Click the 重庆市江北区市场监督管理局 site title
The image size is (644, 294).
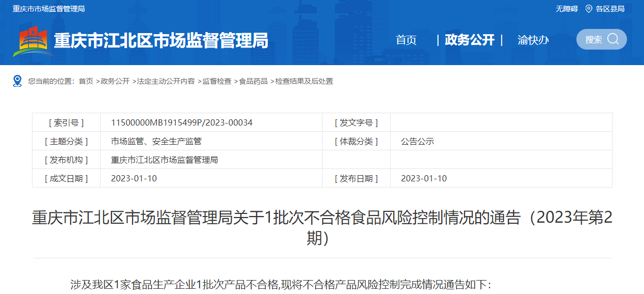[x=161, y=40]
